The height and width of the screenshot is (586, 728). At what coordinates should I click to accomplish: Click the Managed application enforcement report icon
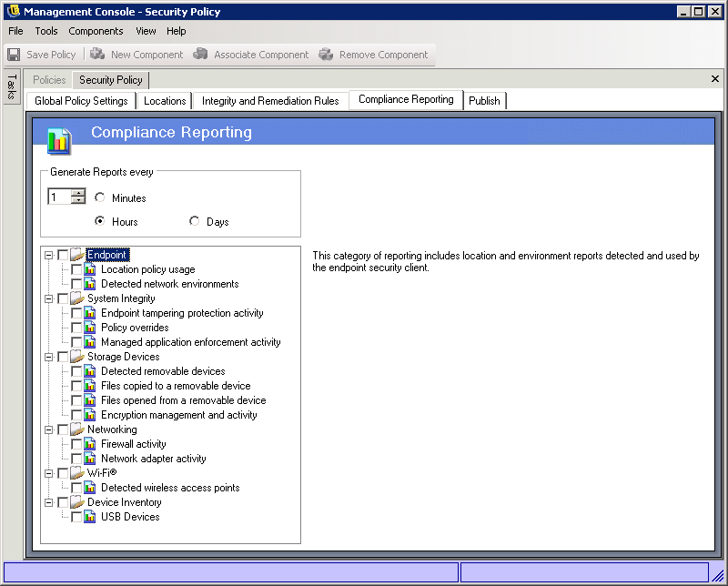90,342
